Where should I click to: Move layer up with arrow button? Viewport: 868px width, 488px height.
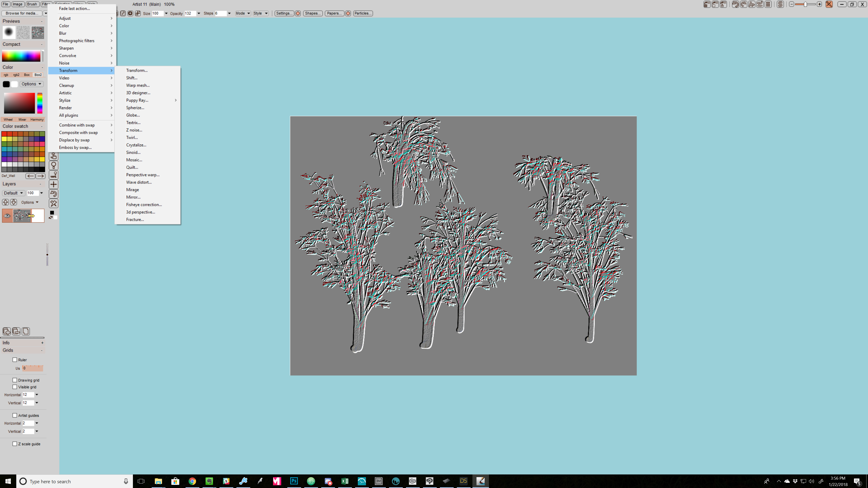pos(5,202)
